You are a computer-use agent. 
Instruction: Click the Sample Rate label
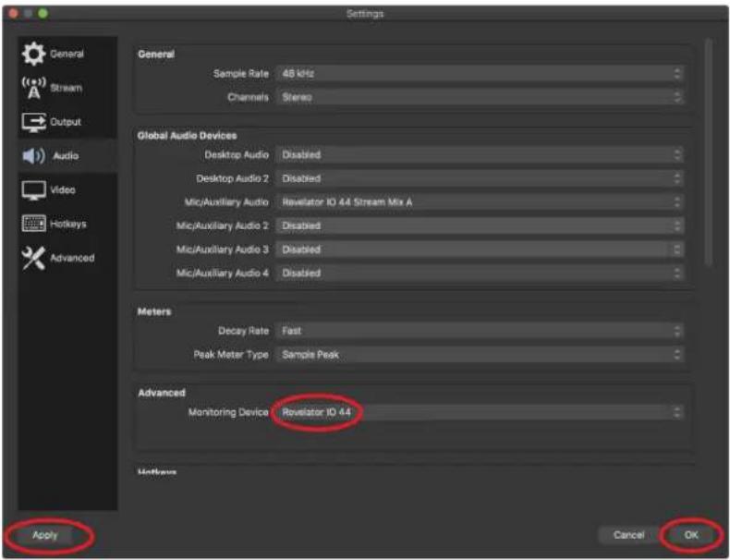[240, 74]
